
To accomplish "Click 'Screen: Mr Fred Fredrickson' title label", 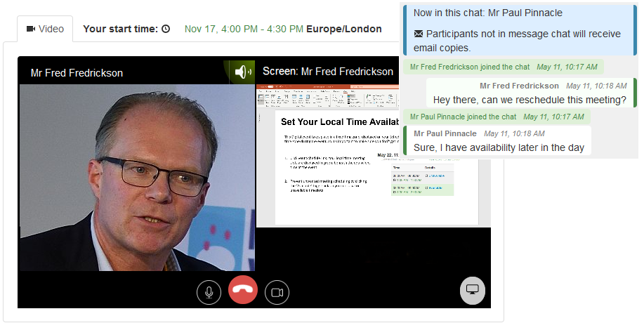I will click(328, 72).
